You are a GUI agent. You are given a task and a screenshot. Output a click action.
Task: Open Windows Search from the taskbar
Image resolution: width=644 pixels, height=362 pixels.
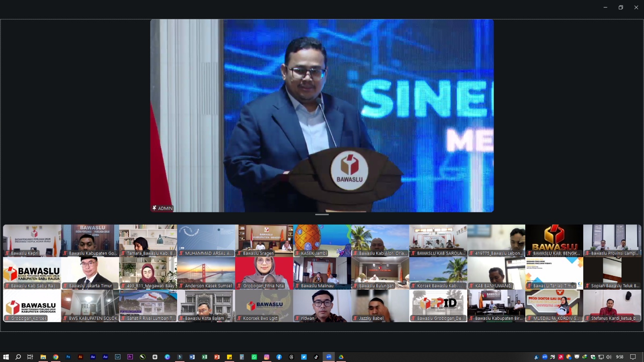tap(18, 357)
